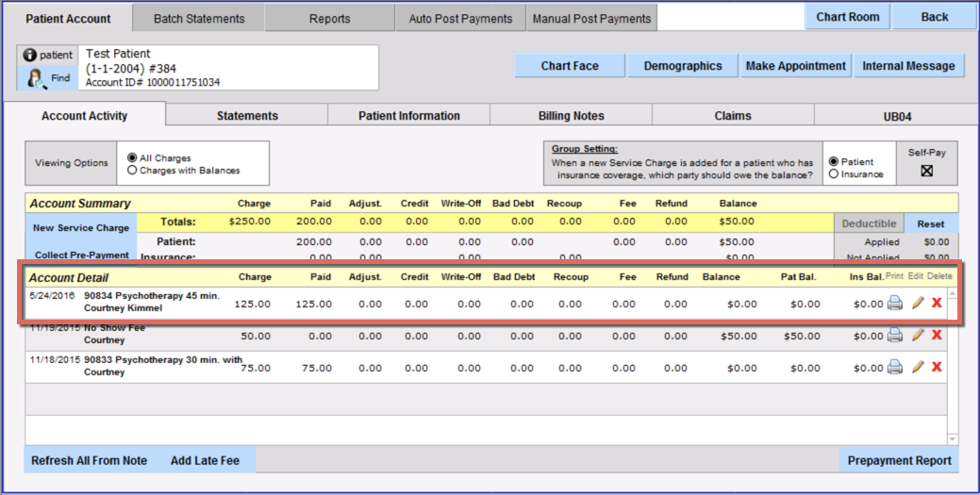Click the New Service Charge button
980x495 pixels.
(80, 227)
